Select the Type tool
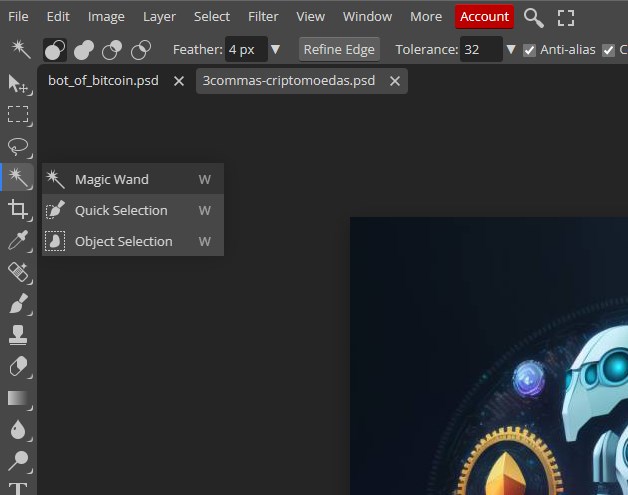Viewport: 628px width, 495px height. tap(18, 489)
